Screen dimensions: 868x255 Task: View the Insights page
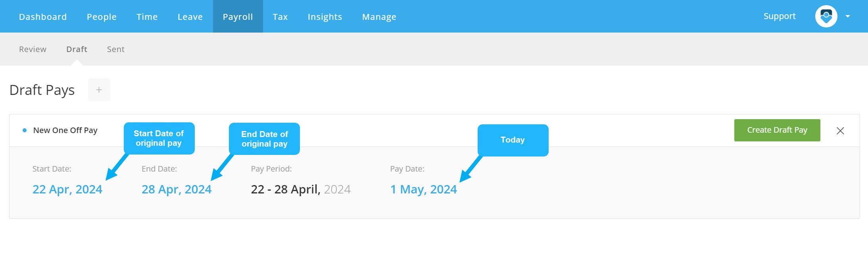(x=325, y=17)
